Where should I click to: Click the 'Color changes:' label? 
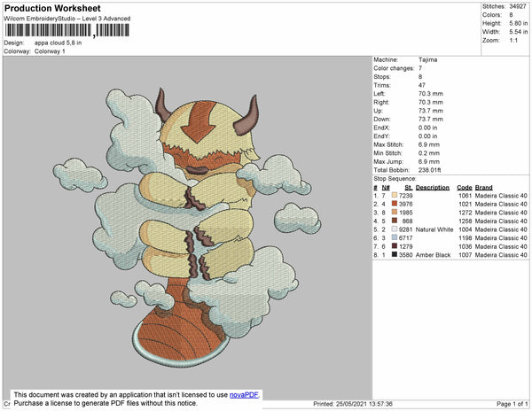click(394, 68)
